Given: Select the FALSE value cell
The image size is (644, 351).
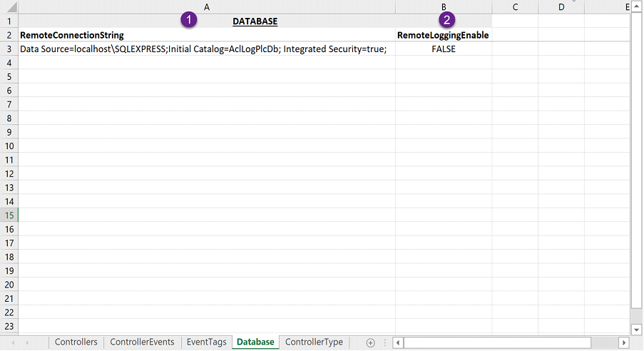Looking at the screenshot, I should tap(444, 49).
